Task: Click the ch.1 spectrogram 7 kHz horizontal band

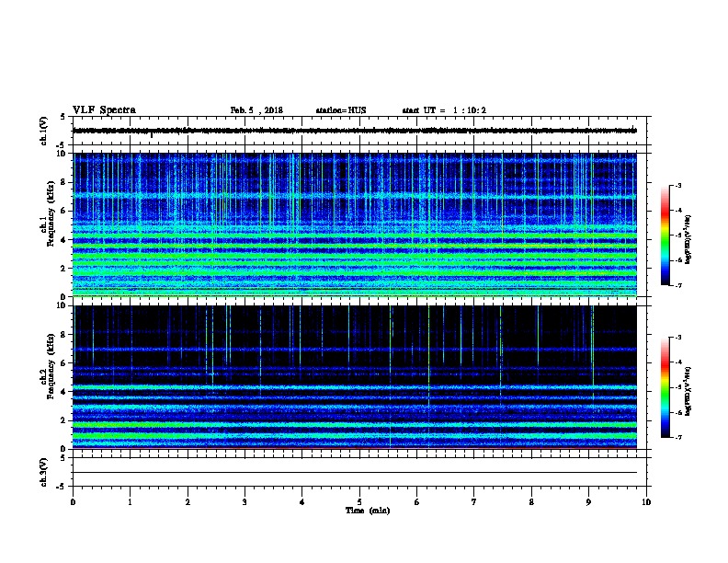Action: (x=355, y=197)
